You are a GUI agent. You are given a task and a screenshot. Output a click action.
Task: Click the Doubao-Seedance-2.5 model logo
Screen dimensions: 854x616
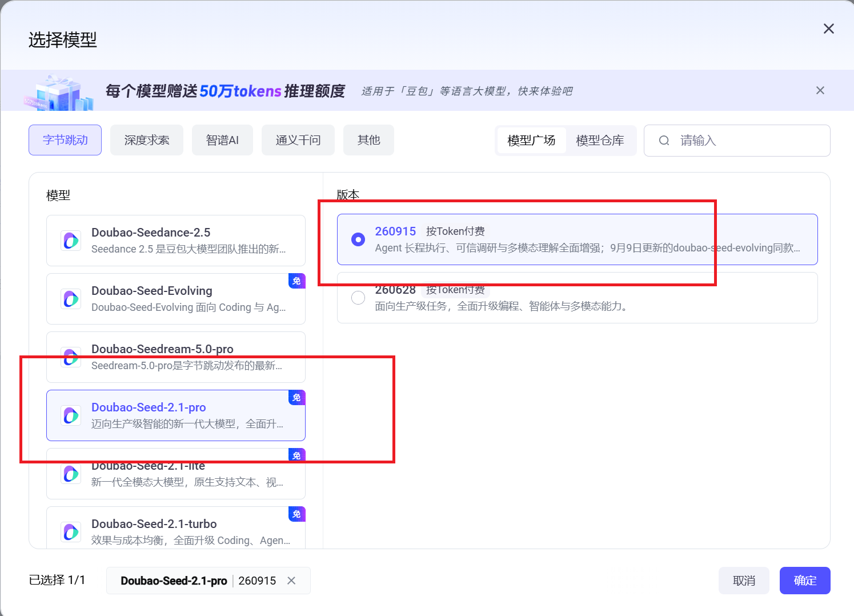[x=71, y=241]
